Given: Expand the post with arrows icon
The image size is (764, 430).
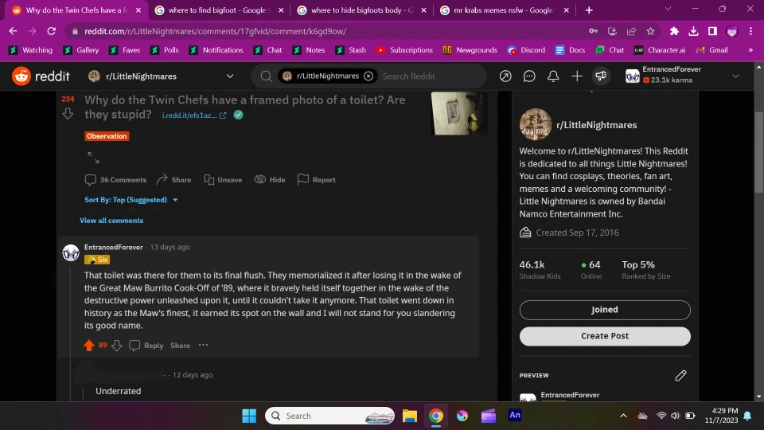Looking at the screenshot, I should coord(93,157).
